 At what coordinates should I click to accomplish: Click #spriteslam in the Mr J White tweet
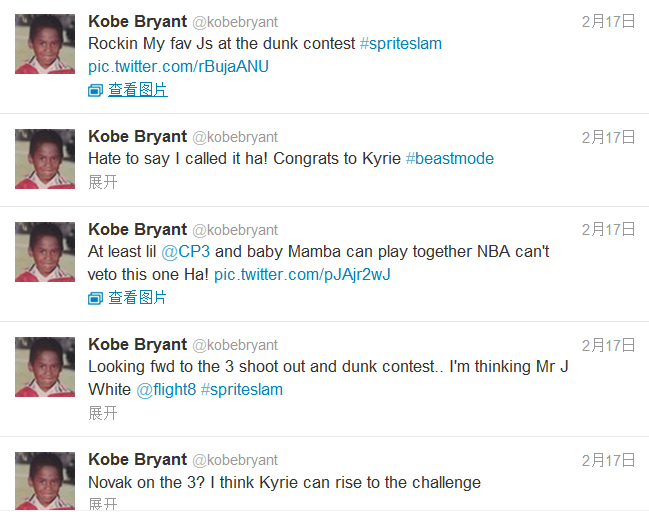pyautogui.click(x=242, y=389)
